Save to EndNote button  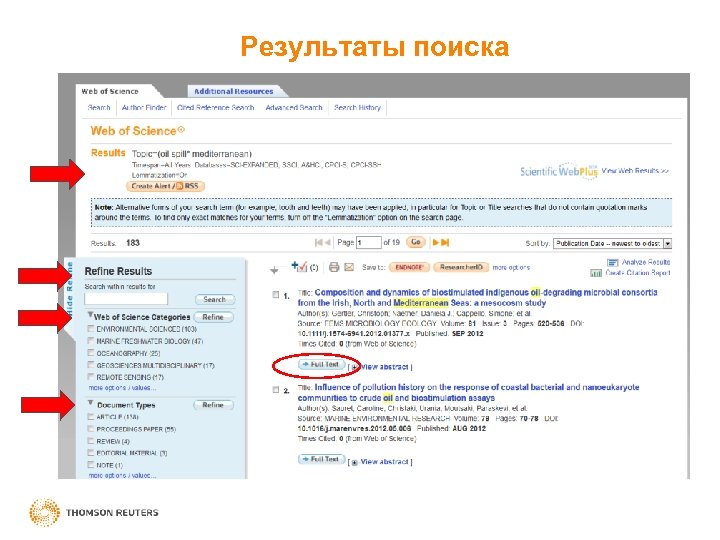[x=409, y=267]
